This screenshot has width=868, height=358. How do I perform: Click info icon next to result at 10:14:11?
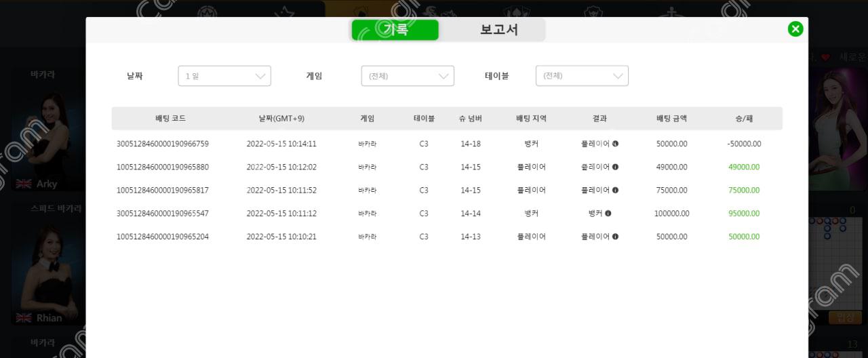pos(615,144)
